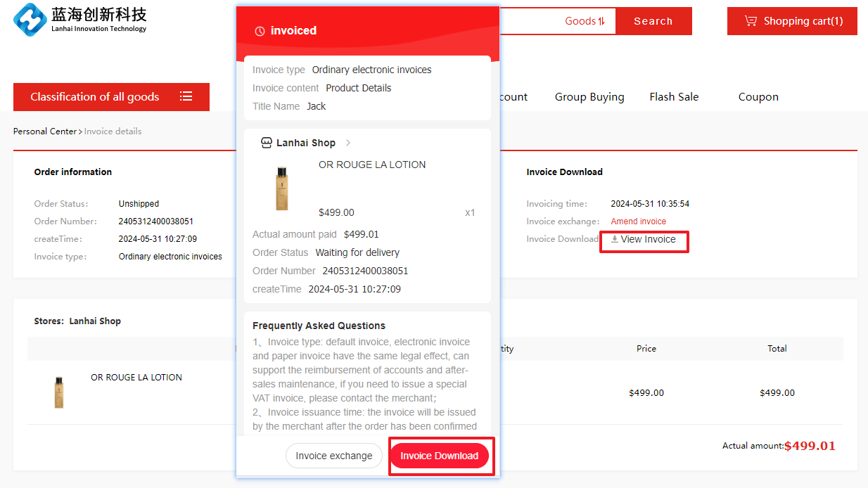Screen dimensions: 868x488
Task: Click OR ROUGE LA LOTION in popup
Action: (372, 165)
